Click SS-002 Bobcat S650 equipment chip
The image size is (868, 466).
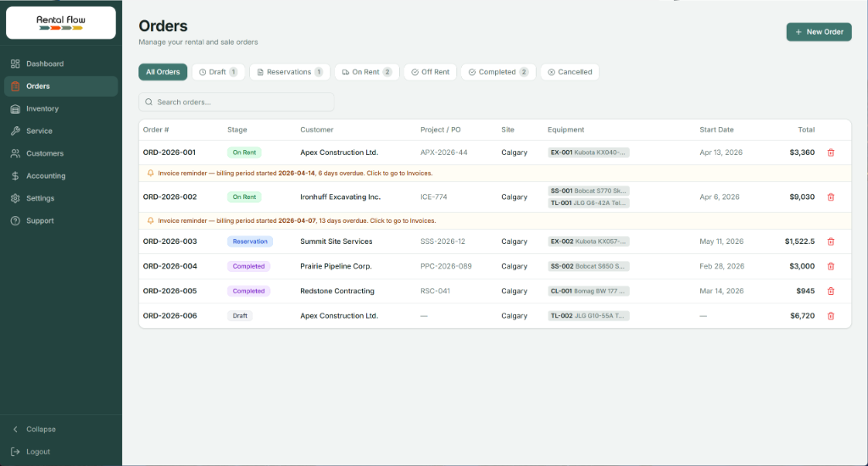[x=588, y=266]
